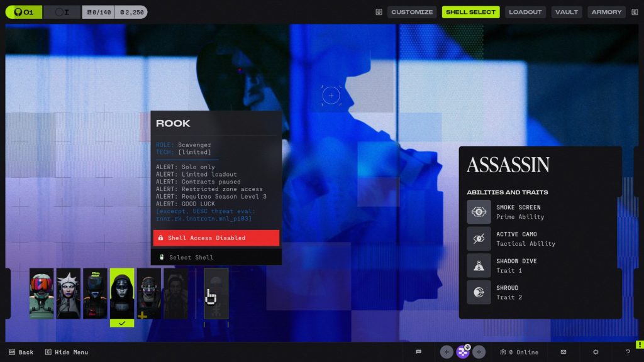
Task: Open settings gear icon
Action: 596,352
